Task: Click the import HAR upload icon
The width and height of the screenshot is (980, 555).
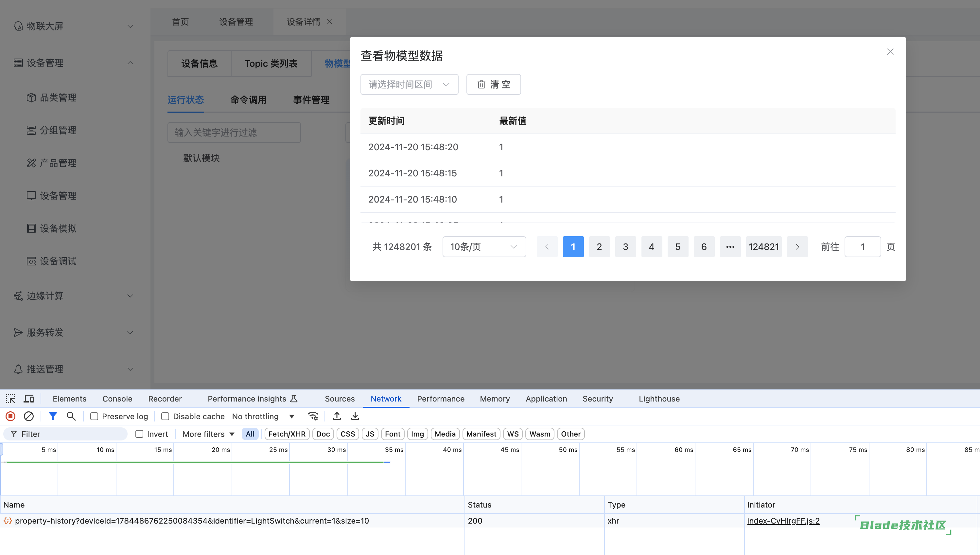Action: [x=337, y=416]
